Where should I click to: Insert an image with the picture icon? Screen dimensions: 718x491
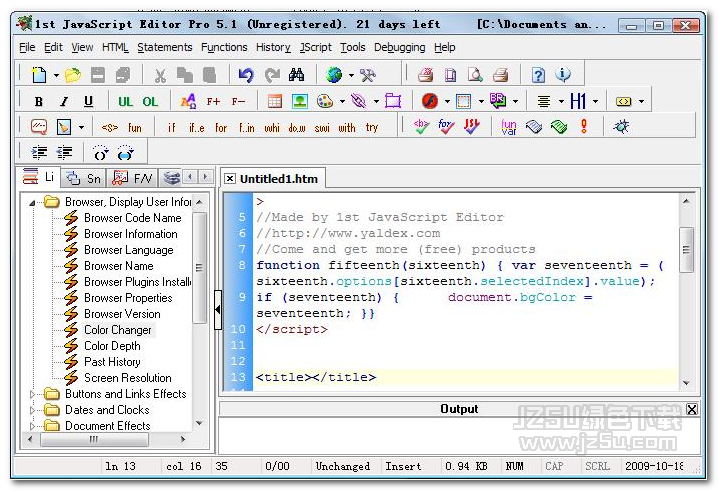[300, 101]
